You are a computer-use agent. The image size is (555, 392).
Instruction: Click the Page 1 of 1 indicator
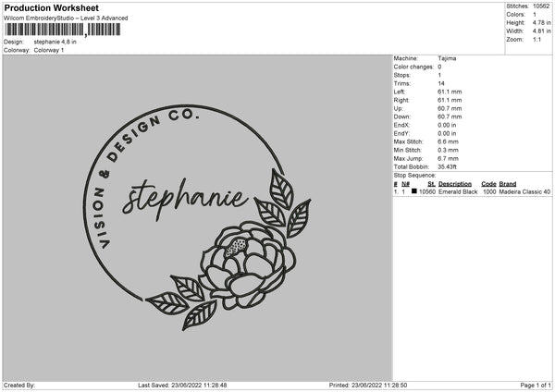(536, 386)
